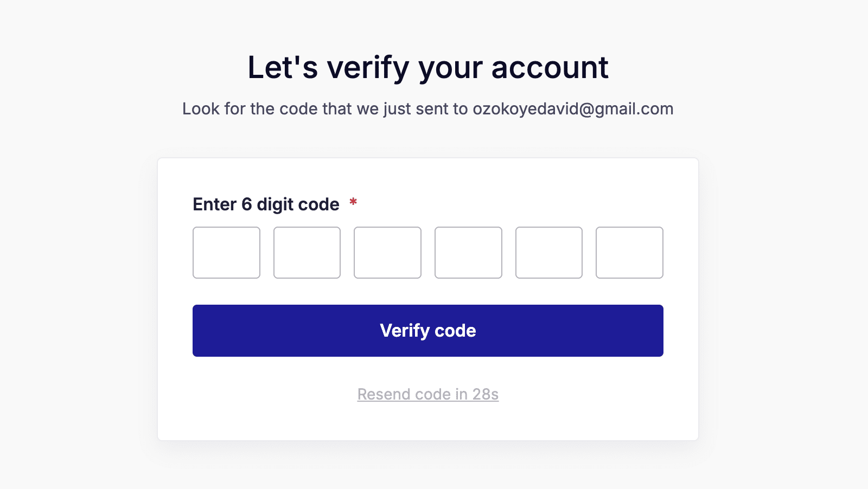Image resolution: width=868 pixels, height=489 pixels.
Task: Click the "Look for the code" subtitle
Action: pyautogui.click(x=324, y=109)
